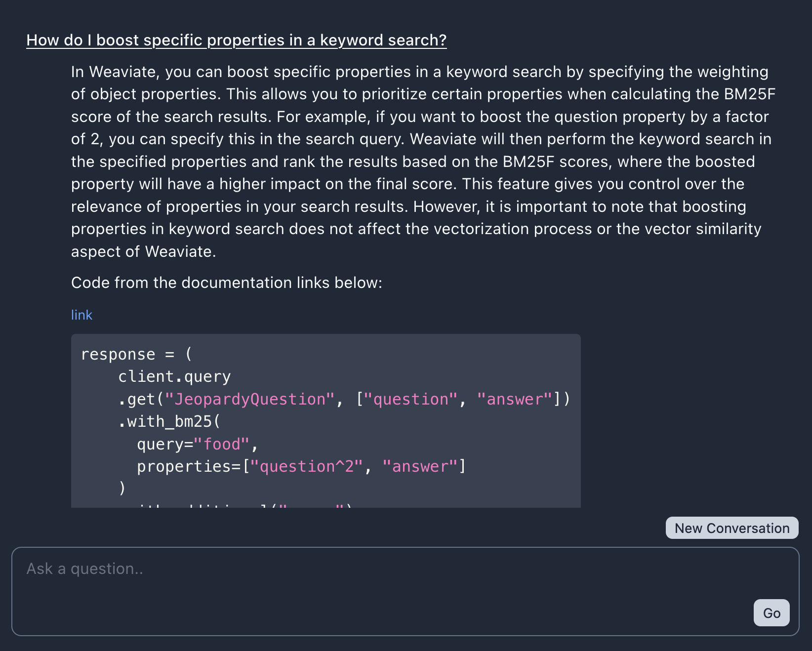This screenshot has width=812, height=651.
Task: Click the "question" string in the .get line
Action: [410, 399]
